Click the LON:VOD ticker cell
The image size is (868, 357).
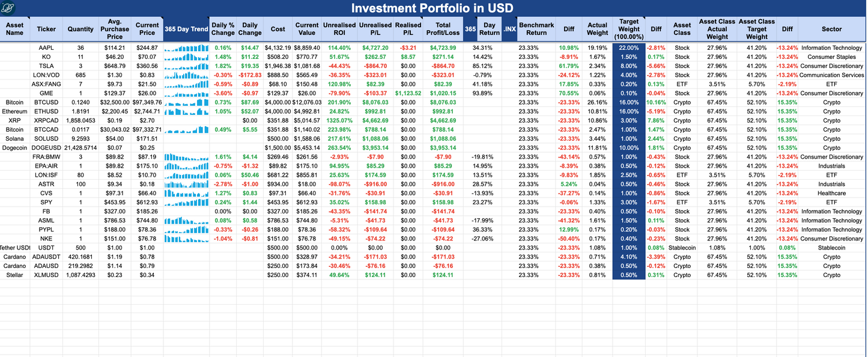pos(46,75)
